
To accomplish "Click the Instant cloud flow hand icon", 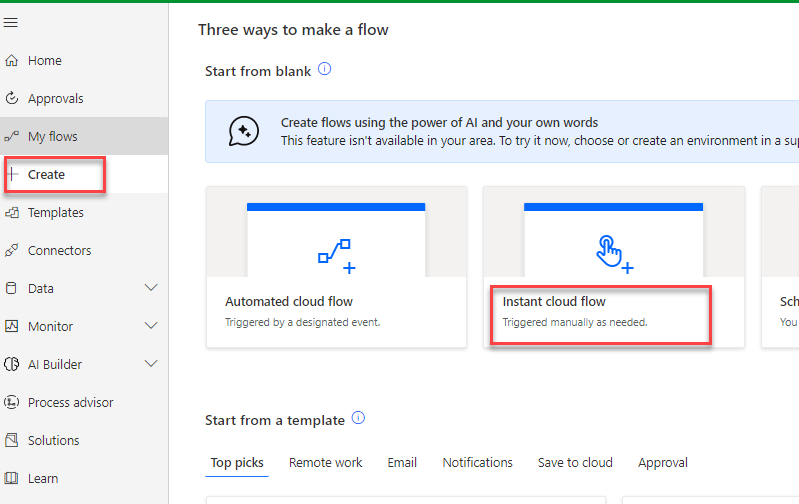I will pos(615,254).
